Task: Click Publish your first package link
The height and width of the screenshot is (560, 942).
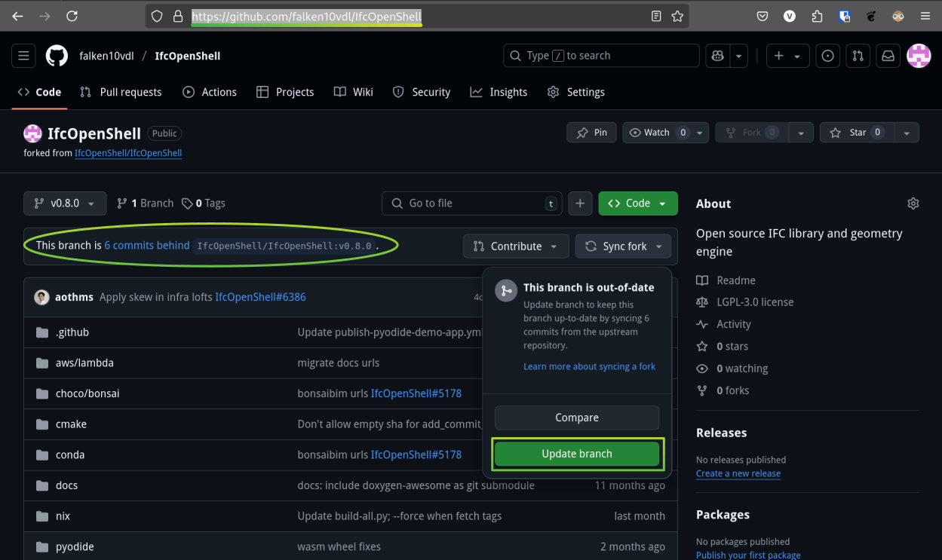Action: click(748, 555)
